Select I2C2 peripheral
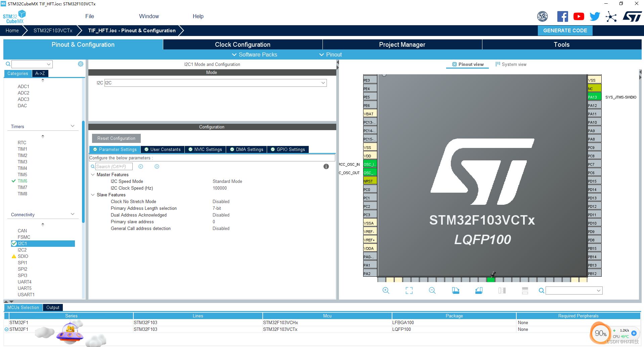This screenshot has width=644, height=347. tap(22, 250)
